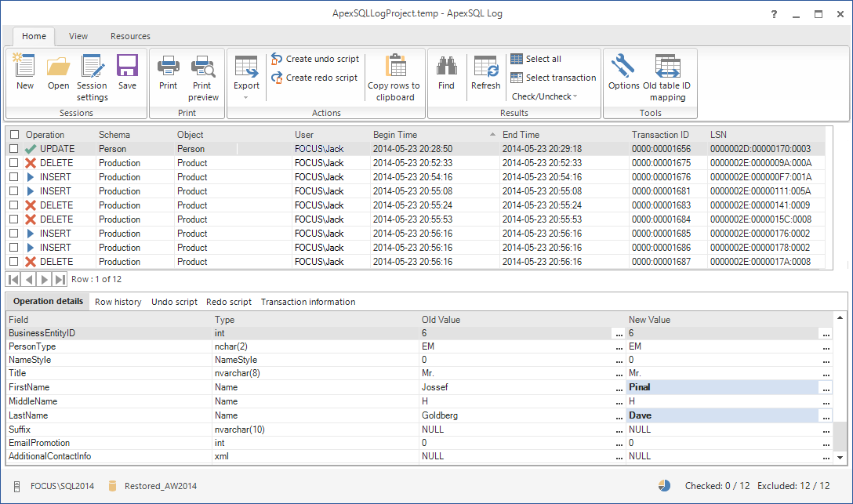Image resolution: width=853 pixels, height=504 pixels.
Task: Check the DELETE row at 20:55:53
Action: coord(14,219)
